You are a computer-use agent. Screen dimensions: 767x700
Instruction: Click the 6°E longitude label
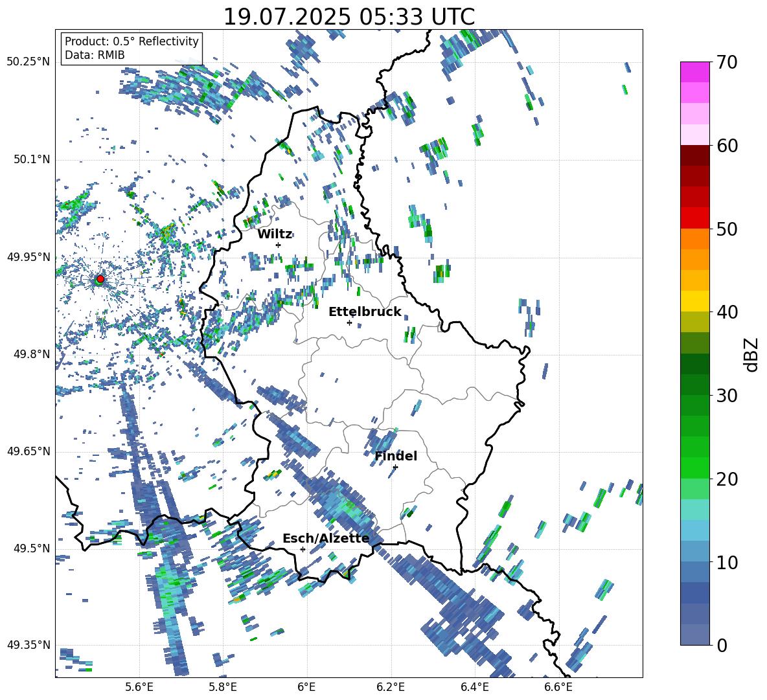306,687
